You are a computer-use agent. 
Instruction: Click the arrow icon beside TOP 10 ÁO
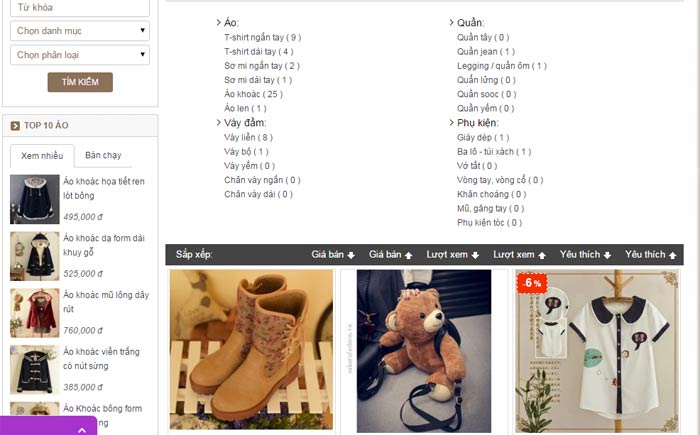coord(15,126)
